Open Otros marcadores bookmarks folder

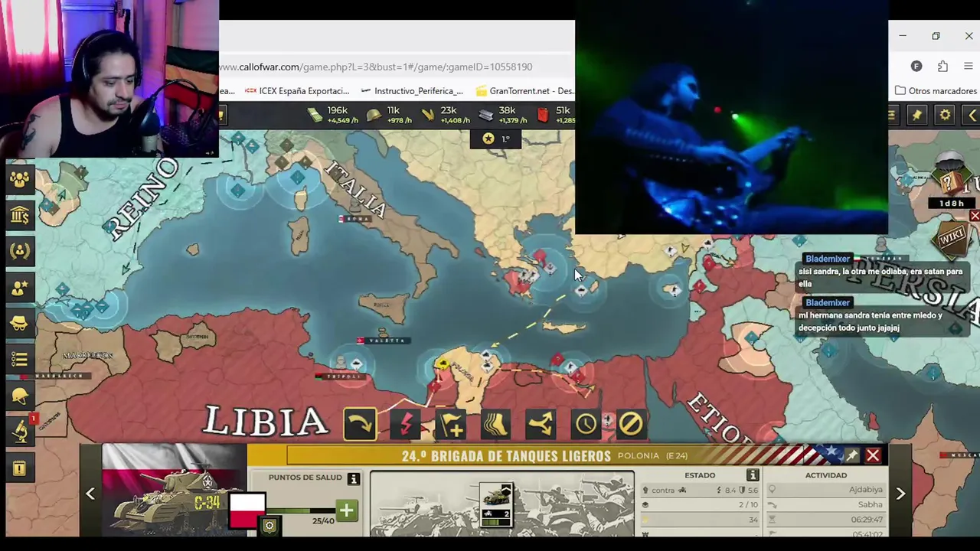point(936,90)
